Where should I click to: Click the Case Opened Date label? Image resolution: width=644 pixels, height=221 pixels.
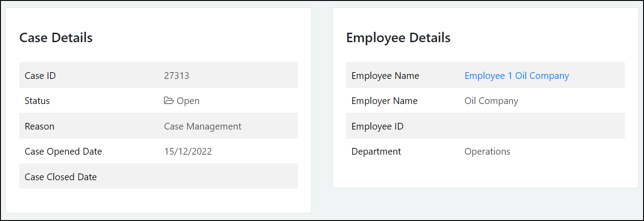[63, 152]
